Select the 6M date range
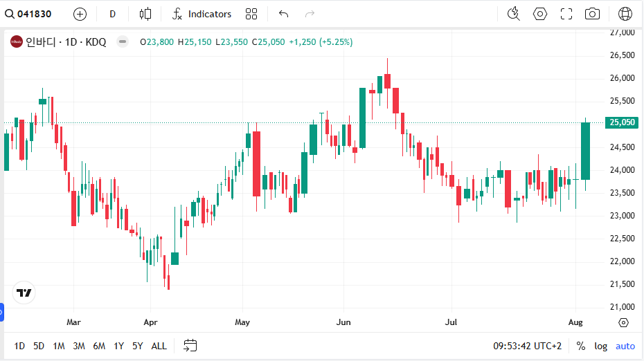The image size is (644, 361). [99, 346]
